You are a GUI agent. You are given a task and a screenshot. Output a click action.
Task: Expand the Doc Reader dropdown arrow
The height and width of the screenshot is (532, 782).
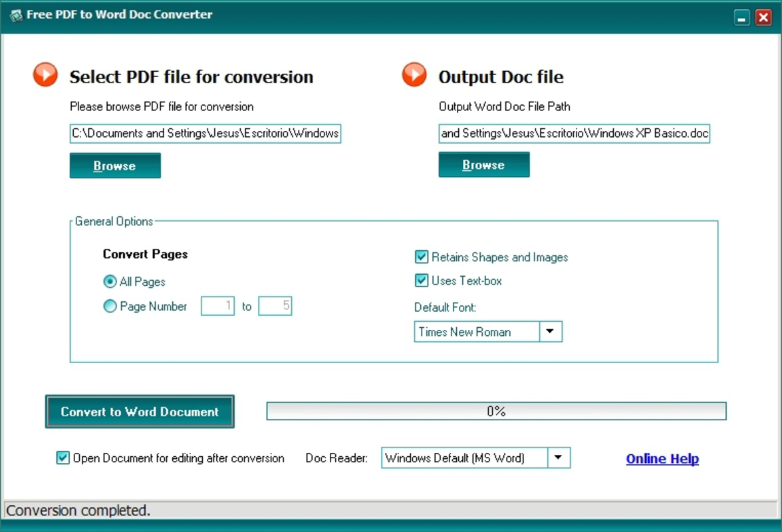click(x=559, y=458)
